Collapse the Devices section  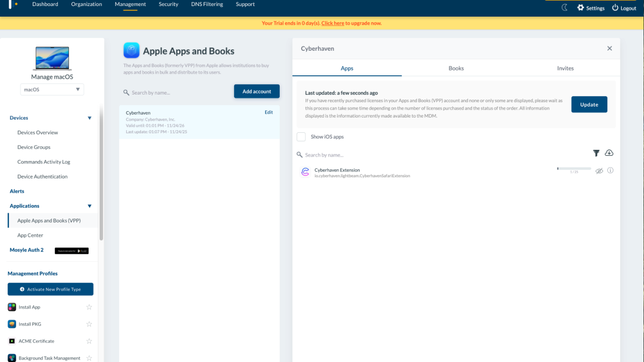[x=90, y=118]
